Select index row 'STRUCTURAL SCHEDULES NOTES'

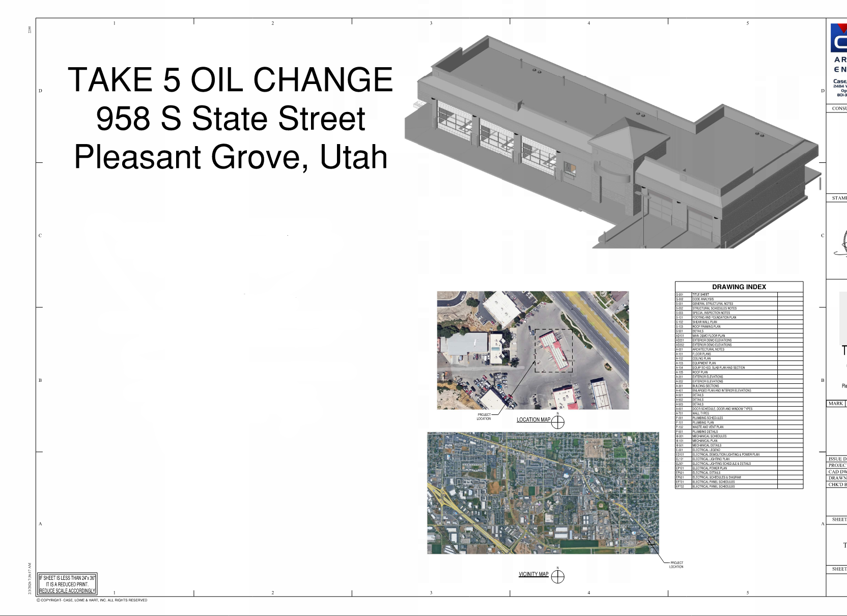click(739, 309)
